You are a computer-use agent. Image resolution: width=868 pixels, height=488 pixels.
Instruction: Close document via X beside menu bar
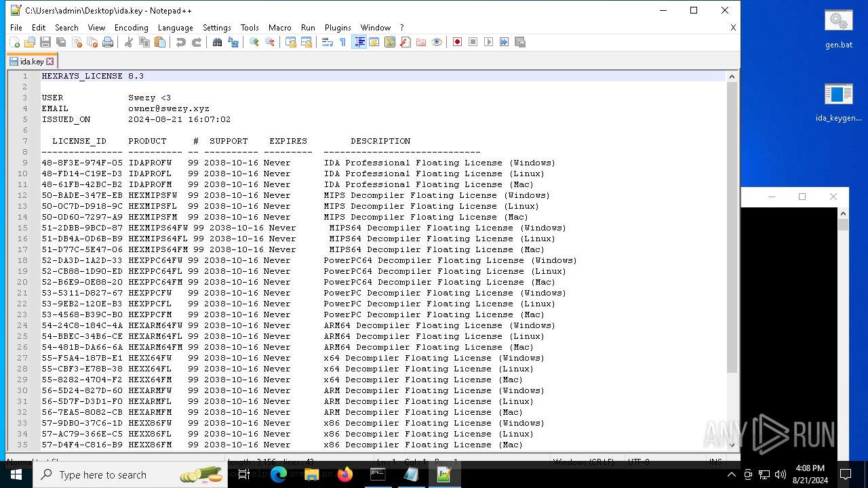[x=733, y=28]
